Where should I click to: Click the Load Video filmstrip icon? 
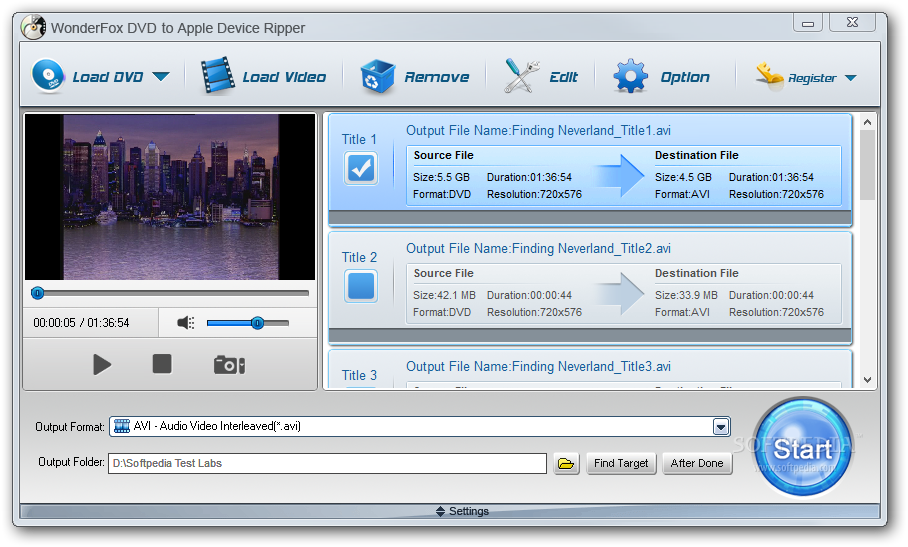(x=217, y=76)
